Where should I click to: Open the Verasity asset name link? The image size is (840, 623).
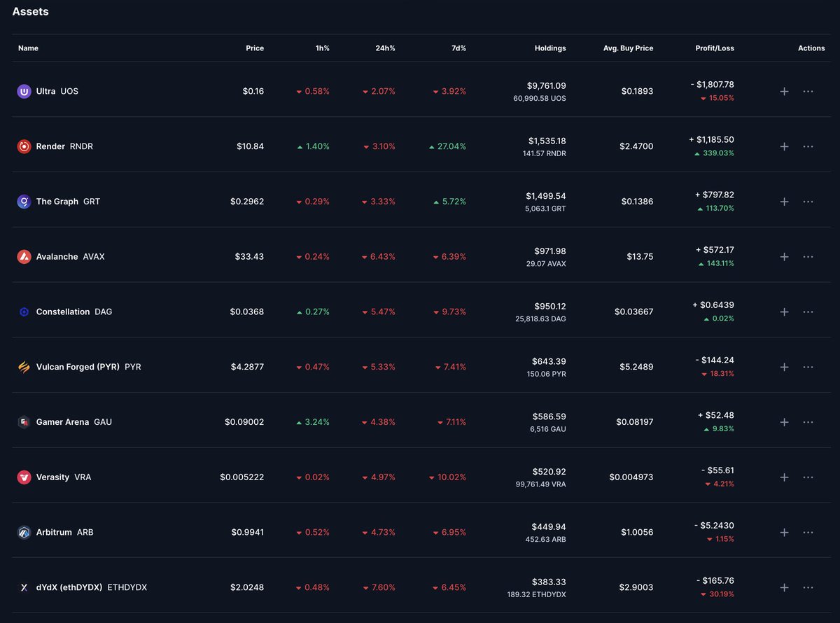click(52, 477)
